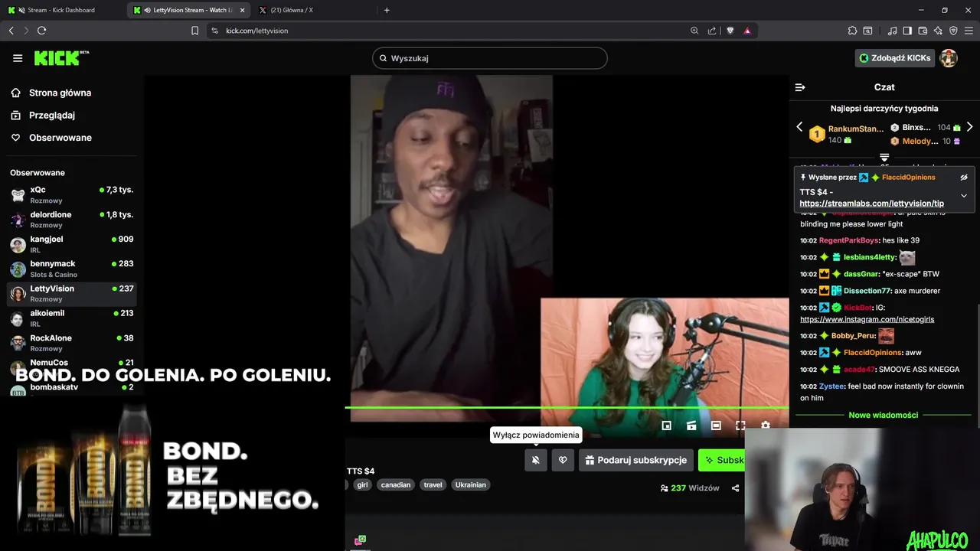Viewport: 980px width, 551px height.
Task: Click the 'travel' stream tag
Action: click(433, 484)
